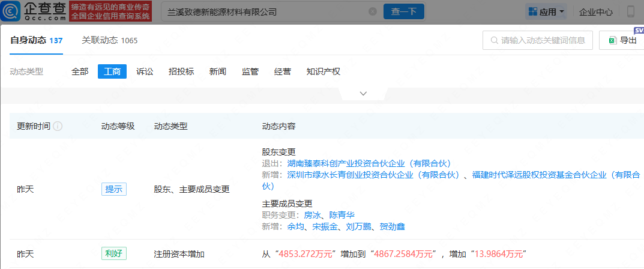The image size is (644, 269).
Task: Click the keyword search input field
Action: (x=543, y=40)
